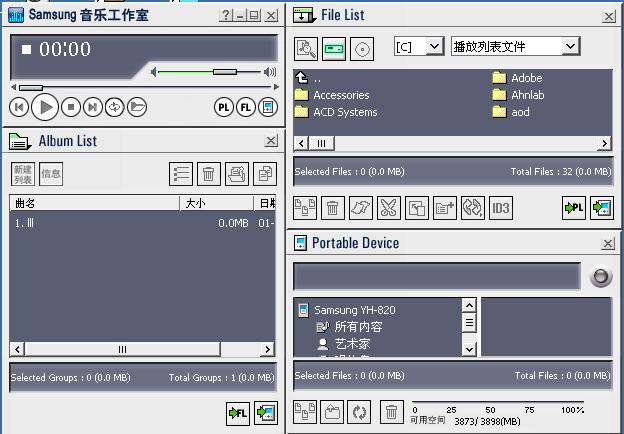Toggle the FL file list panel
The width and height of the screenshot is (624, 434).
coord(246,107)
